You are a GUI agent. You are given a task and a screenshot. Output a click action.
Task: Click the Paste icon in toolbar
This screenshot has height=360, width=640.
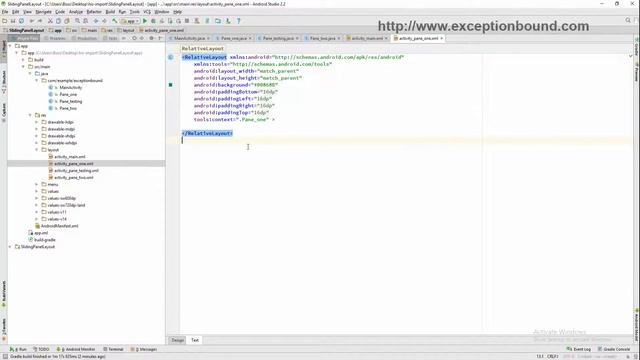(x=67, y=21)
